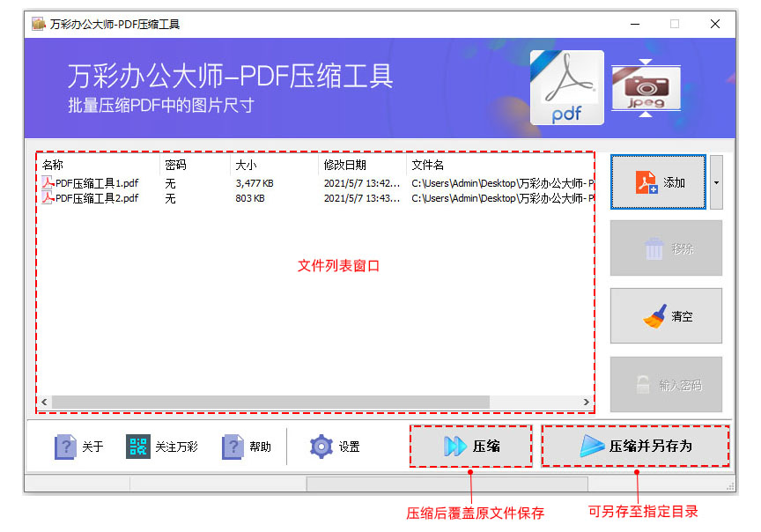Click the PDF icon of PDF压缩工具2.pdf

(x=48, y=198)
